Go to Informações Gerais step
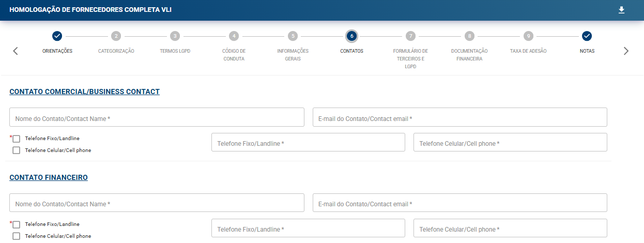The height and width of the screenshot is (243, 644). (293, 36)
